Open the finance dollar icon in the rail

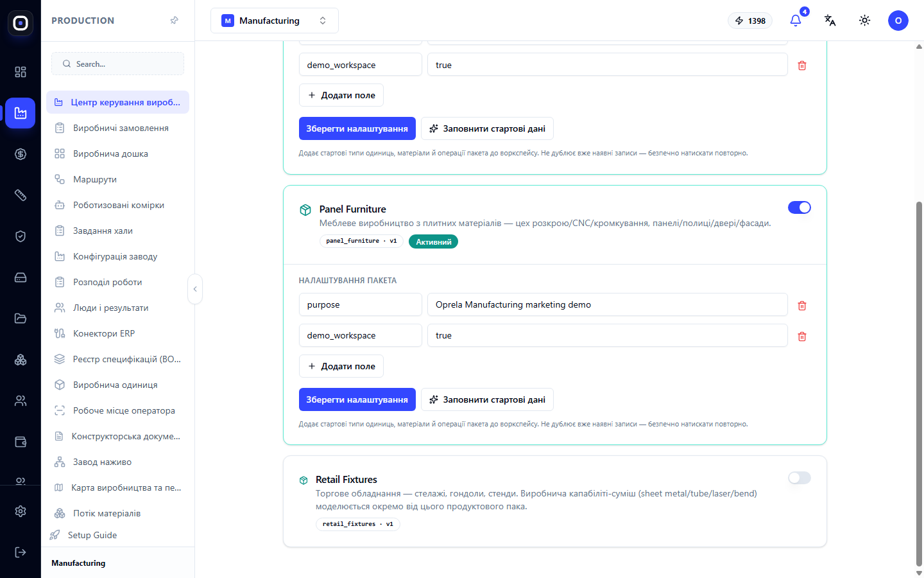coord(21,154)
